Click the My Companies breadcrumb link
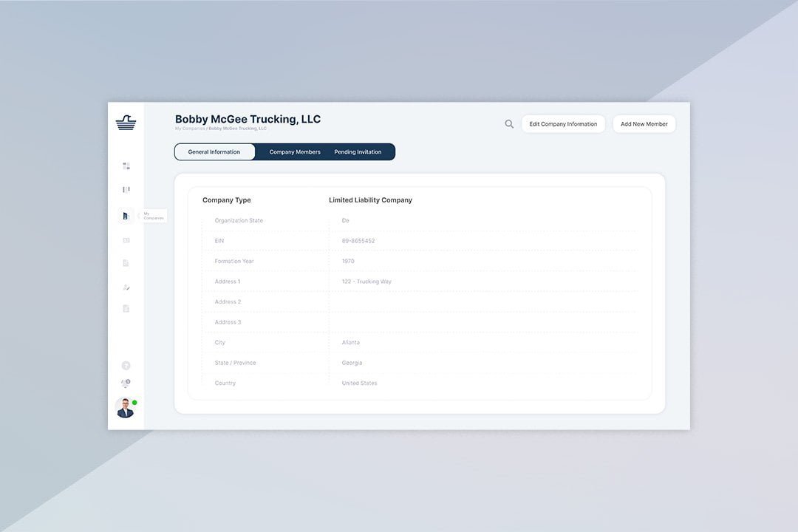798x532 pixels. pyautogui.click(x=189, y=129)
